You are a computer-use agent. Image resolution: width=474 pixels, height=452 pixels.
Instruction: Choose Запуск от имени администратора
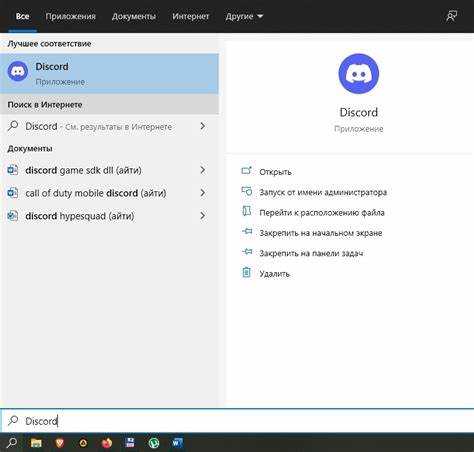tap(323, 192)
